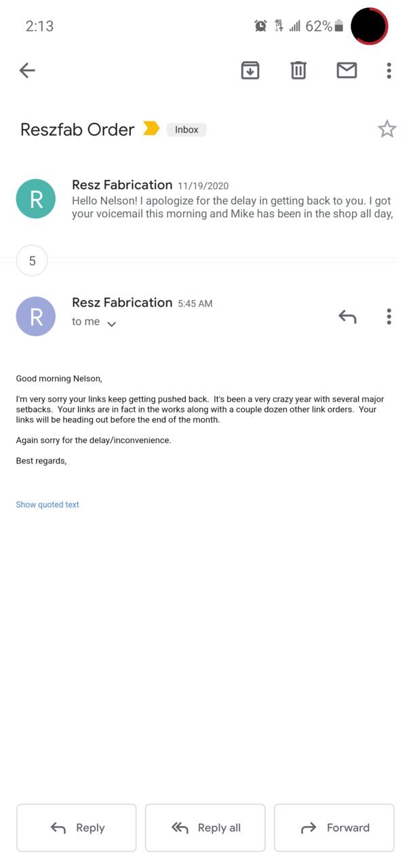
Task: Delete the email with trash icon
Action: 298,70
